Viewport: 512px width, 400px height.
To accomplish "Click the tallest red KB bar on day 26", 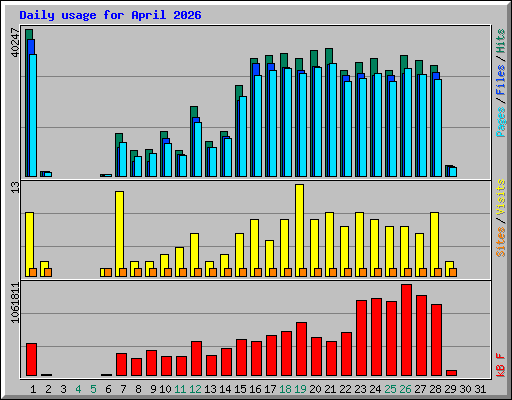I will click(407, 330).
